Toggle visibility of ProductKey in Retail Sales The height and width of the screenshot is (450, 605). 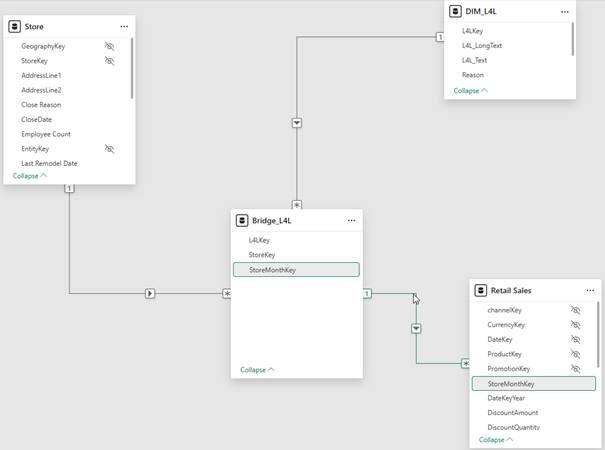pyautogui.click(x=575, y=354)
